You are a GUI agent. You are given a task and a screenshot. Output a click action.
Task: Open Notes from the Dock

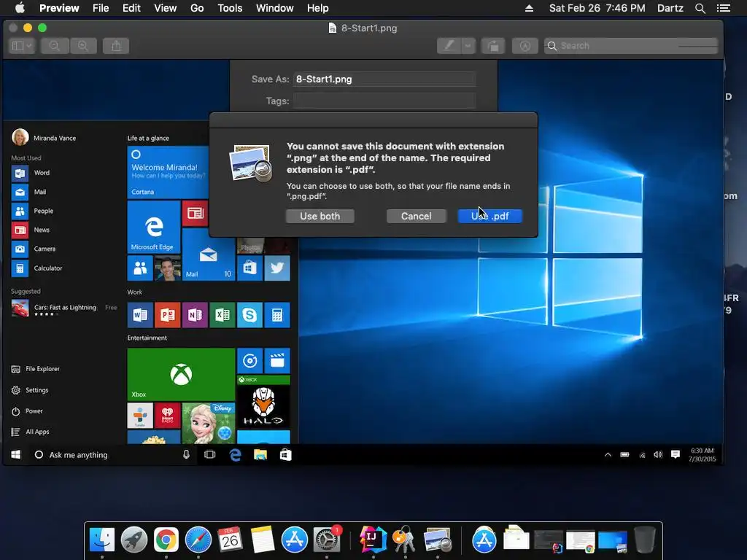point(263,540)
